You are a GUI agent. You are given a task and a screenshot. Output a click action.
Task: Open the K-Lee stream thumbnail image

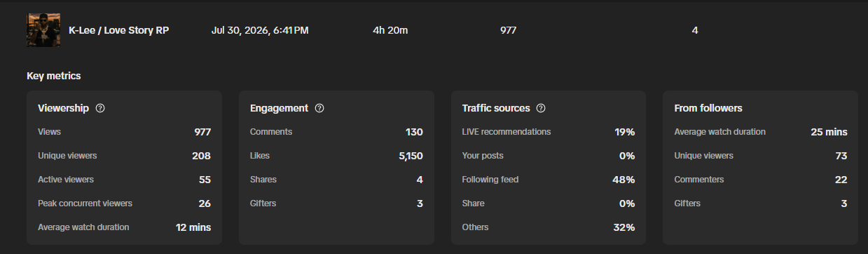pyautogui.click(x=43, y=30)
